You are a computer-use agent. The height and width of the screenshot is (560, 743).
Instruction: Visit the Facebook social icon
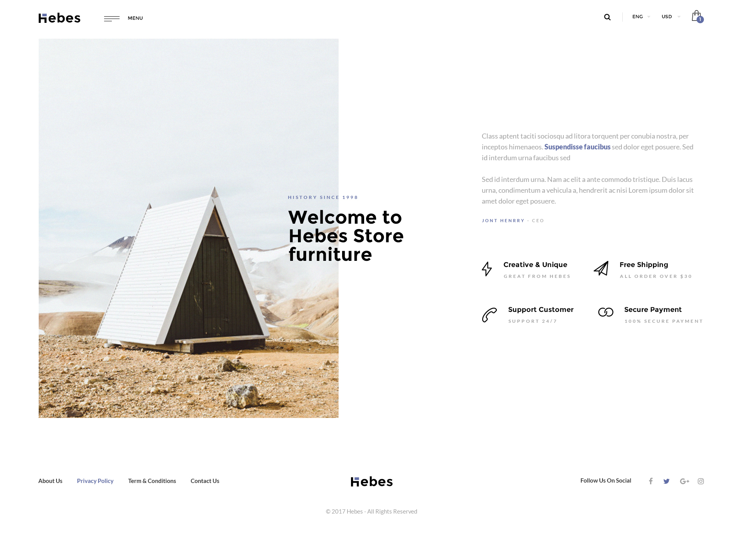coord(651,481)
